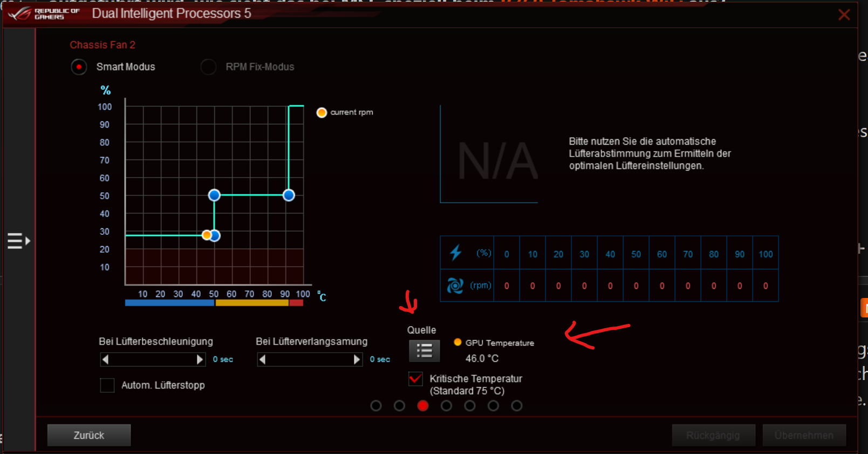The image size is (868, 454).
Task: Click the Übernehmen button
Action: pyautogui.click(x=804, y=435)
